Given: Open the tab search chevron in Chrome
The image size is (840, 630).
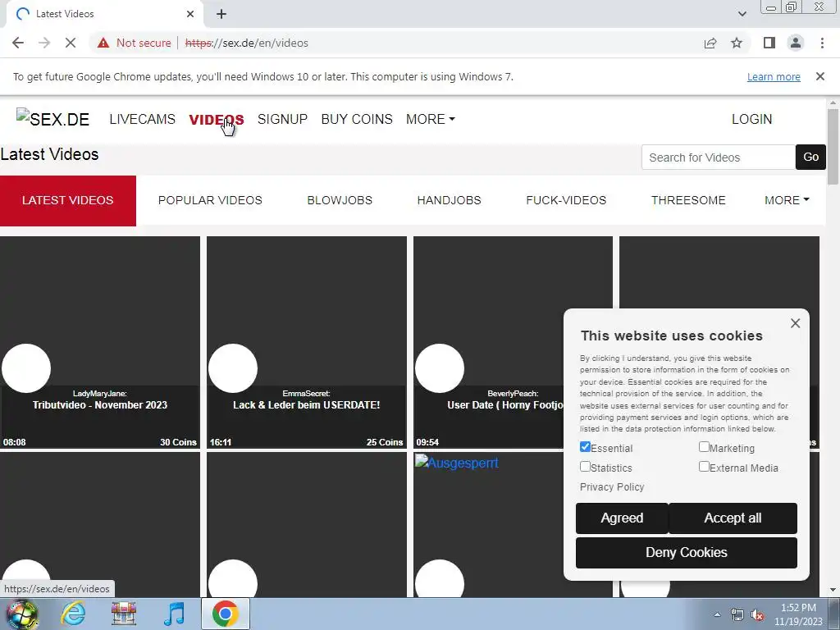Looking at the screenshot, I should coord(742,14).
